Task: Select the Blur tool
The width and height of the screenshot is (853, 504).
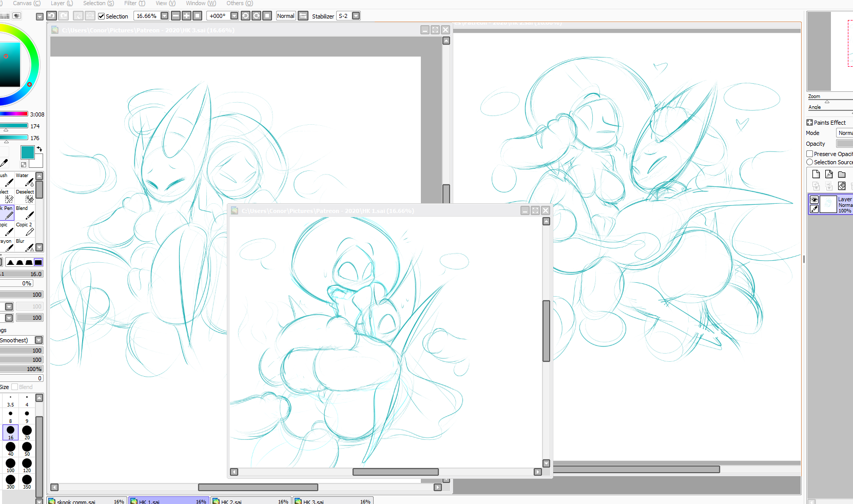Action: 25,245
